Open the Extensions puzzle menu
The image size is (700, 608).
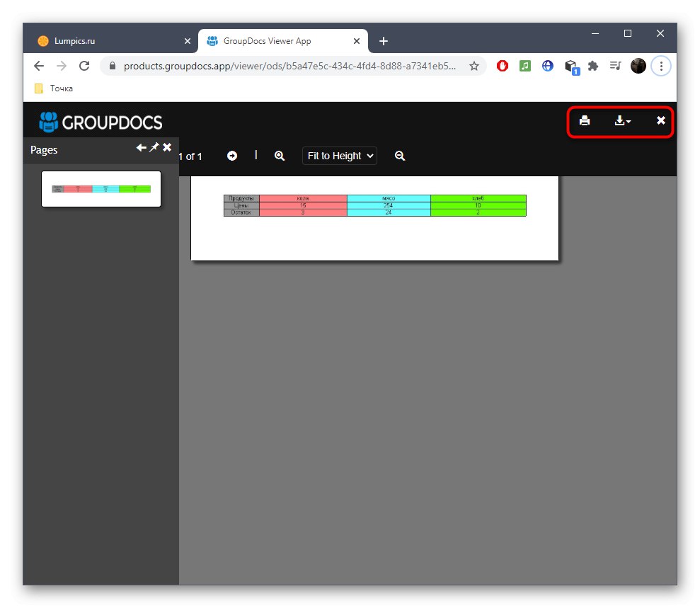point(593,66)
